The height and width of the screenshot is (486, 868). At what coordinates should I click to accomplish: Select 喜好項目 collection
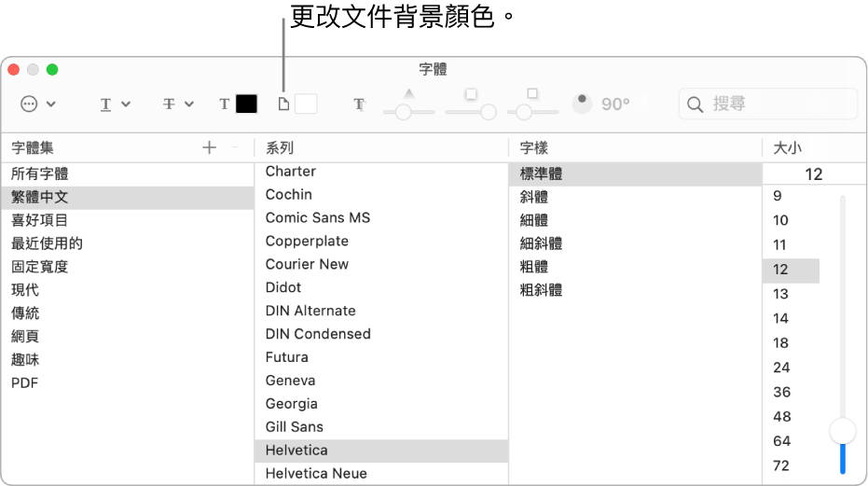pos(128,220)
